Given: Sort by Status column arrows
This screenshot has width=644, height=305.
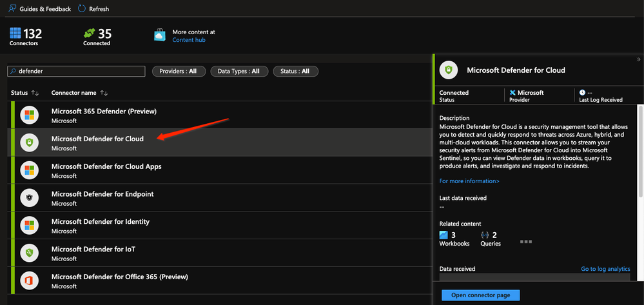Looking at the screenshot, I should coord(35,93).
